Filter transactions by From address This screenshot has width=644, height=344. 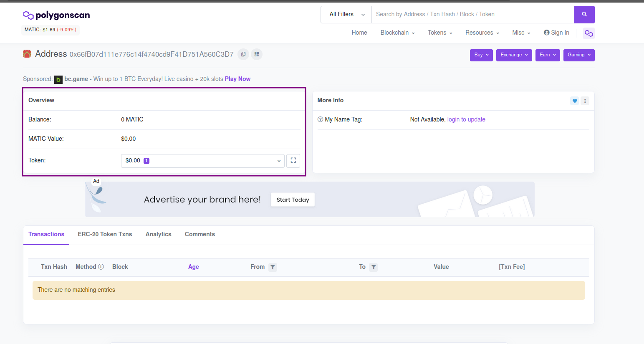273,267
